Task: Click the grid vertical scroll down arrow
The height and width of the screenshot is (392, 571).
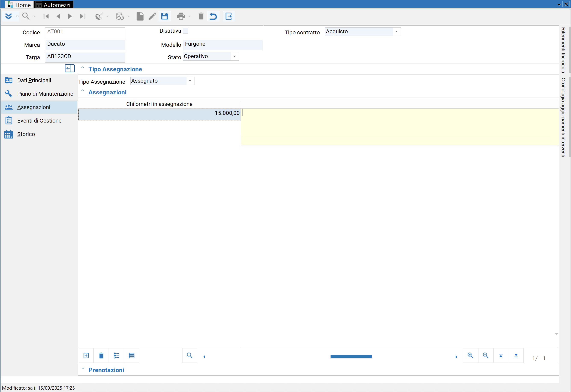Action: (556, 334)
